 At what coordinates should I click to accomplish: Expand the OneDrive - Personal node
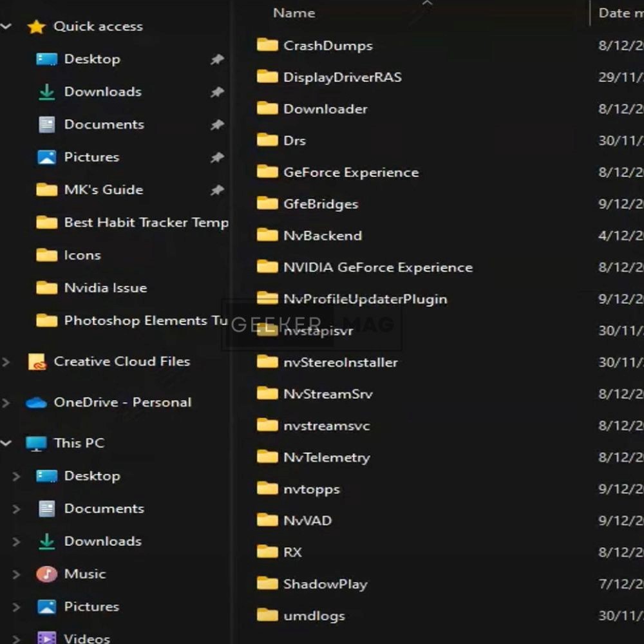pos(6,402)
